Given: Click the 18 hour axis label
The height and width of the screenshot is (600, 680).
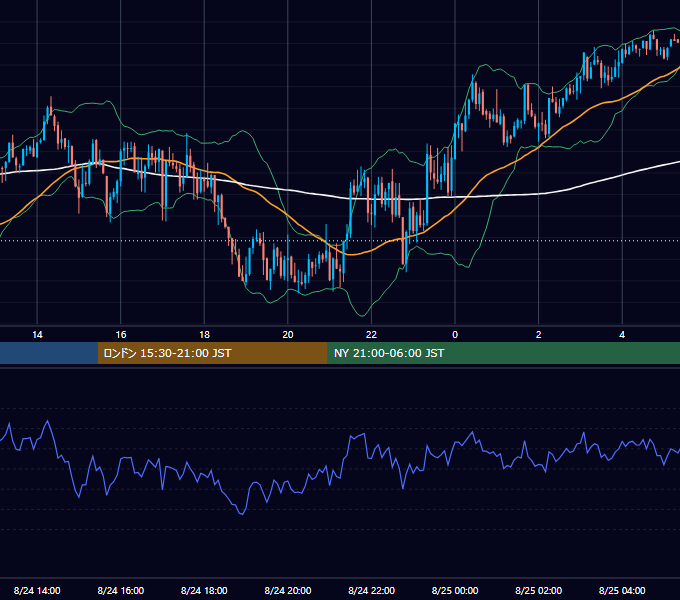Looking at the screenshot, I should tap(204, 335).
